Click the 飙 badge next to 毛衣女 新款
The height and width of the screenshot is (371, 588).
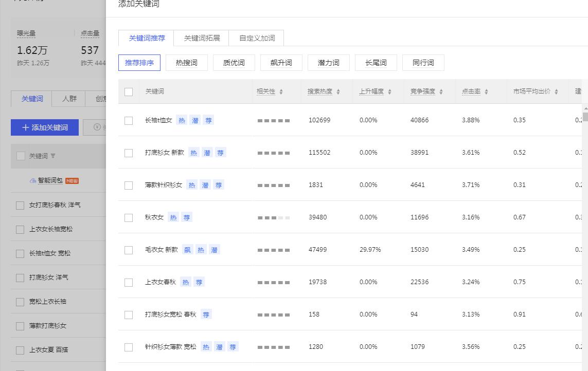pyautogui.click(x=187, y=249)
